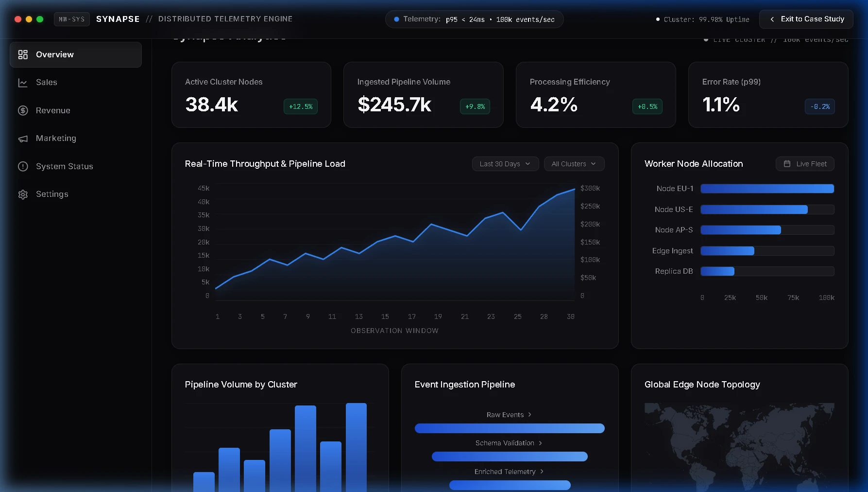
Task: Open Settings from the sidebar
Action: (x=76, y=194)
